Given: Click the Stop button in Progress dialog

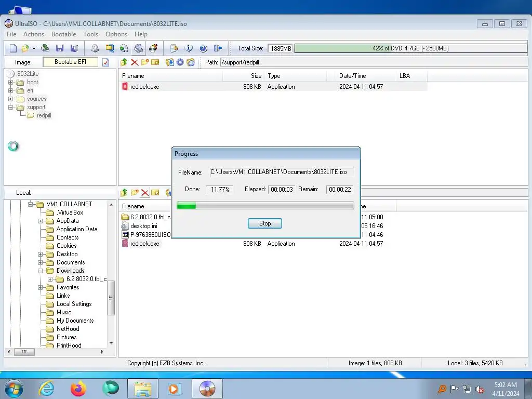Looking at the screenshot, I should tap(264, 223).
